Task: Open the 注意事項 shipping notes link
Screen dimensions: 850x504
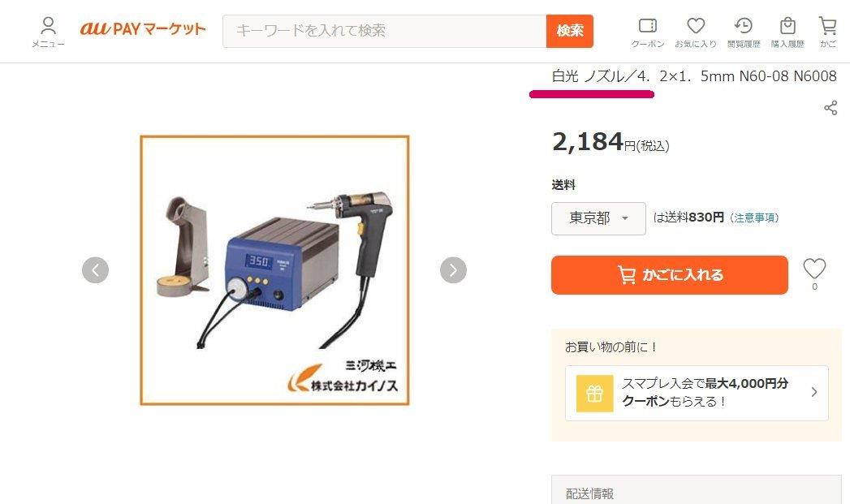Action: pyautogui.click(x=754, y=218)
